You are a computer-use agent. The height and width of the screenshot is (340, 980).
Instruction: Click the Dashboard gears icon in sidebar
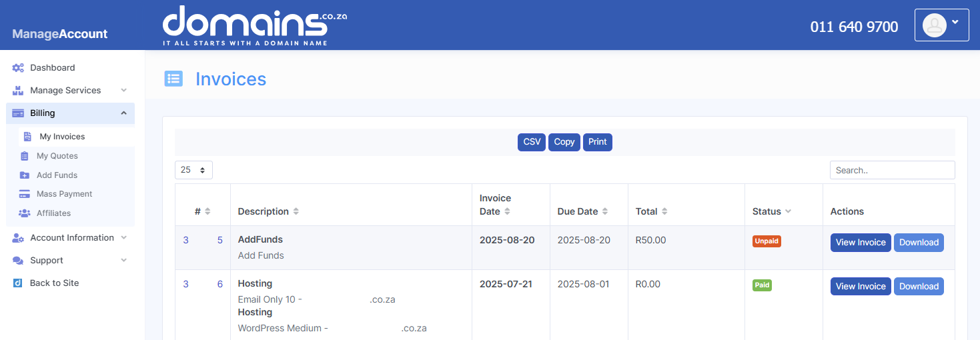tap(18, 67)
